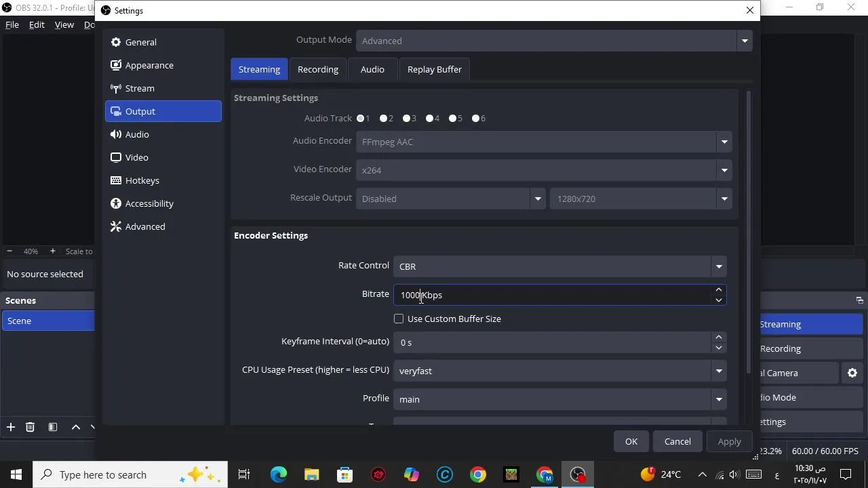The width and height of the screenshot is (868, 488).
Task: Switch to the Replay Buffer tab
Action: coord(435,69)
